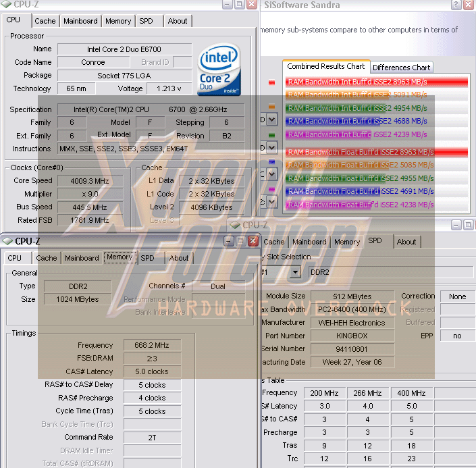476x468 pixels.
Task: Select the About tab in the CPU-Z Memory window
Action: click(x=179, y=258)
